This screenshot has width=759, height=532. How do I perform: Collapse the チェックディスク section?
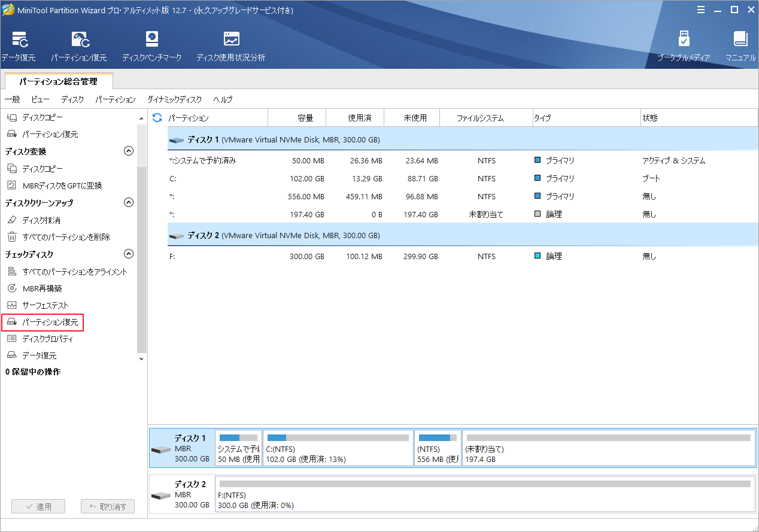[128, 254]
